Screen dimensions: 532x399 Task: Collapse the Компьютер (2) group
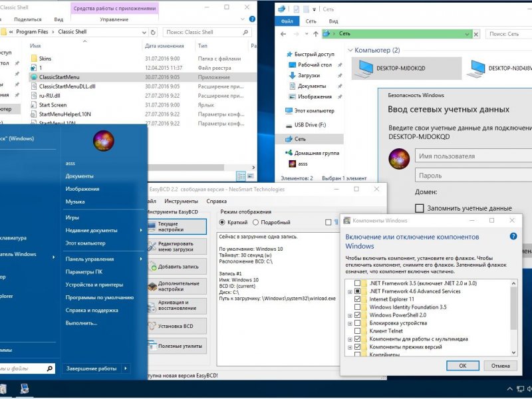point(350,51)
